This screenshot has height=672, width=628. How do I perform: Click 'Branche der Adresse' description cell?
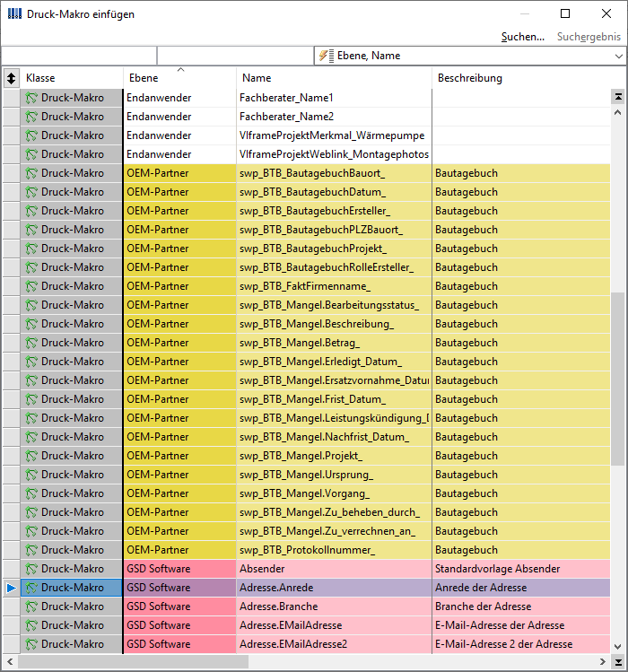(x=521, y=607)
